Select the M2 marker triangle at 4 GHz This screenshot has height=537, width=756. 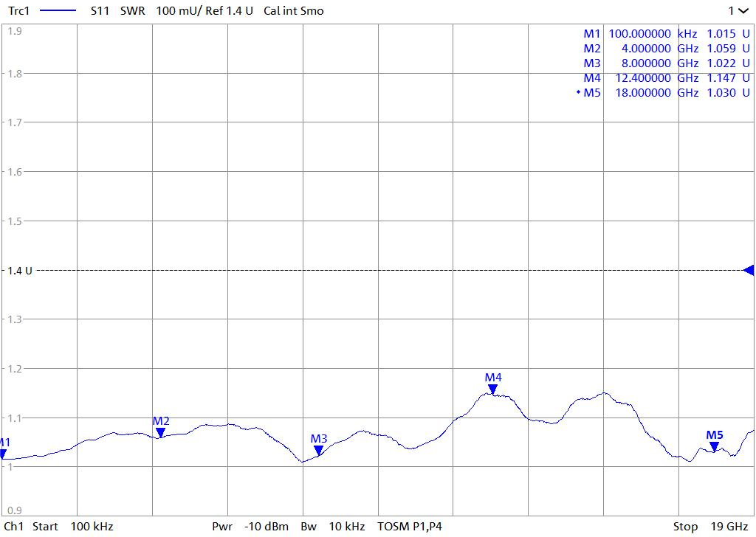pos(160,432)
